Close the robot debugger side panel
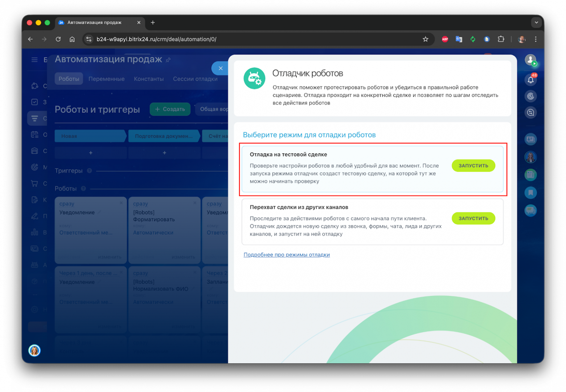 220,68
